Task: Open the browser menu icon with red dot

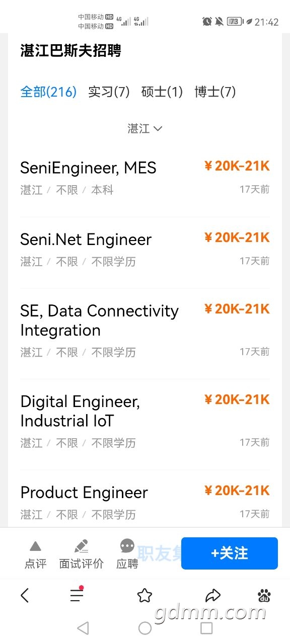Action: coord(77,595)
